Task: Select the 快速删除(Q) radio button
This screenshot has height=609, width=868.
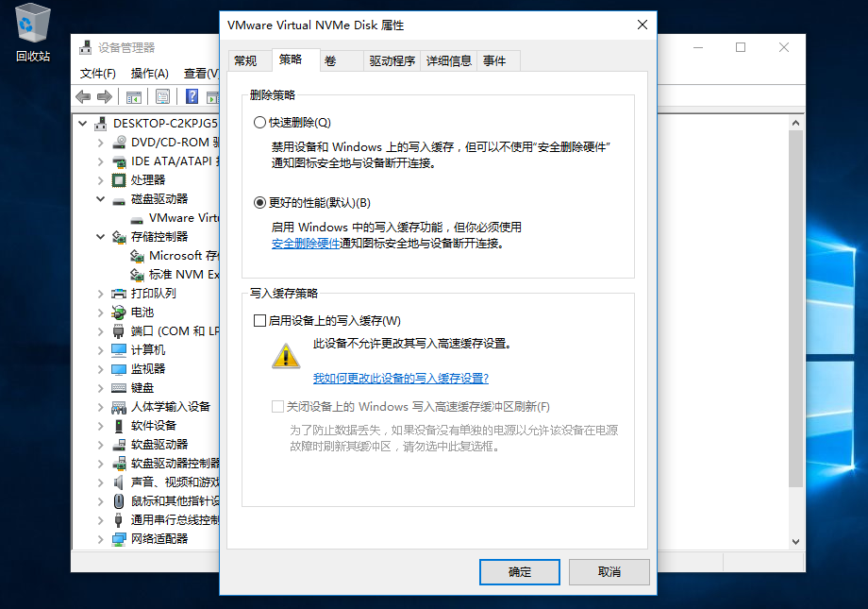Action: click(x=259, y=123)
